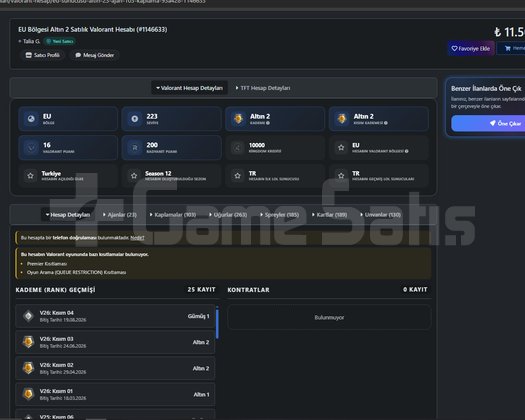Screen dimensions: 525x420
Task: Click the globe icon on EU region card
Action: (x=31, y=119)
